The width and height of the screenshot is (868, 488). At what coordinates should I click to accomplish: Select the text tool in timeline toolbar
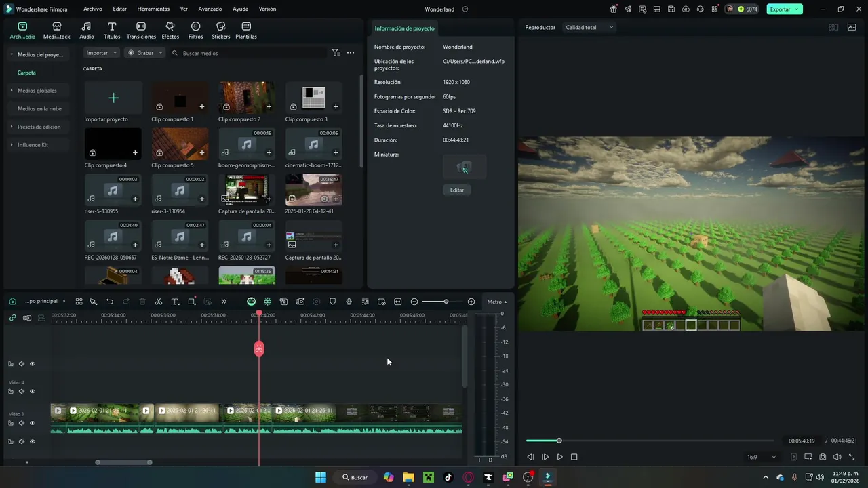175,302
